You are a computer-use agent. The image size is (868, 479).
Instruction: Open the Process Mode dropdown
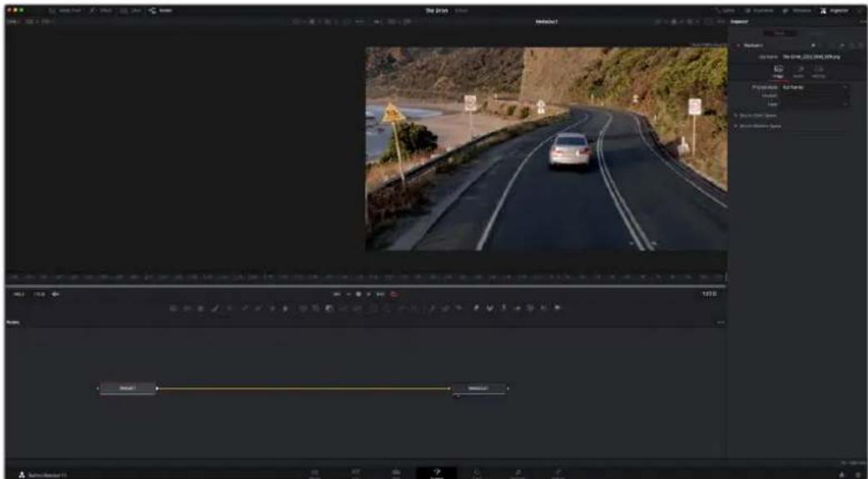coord(814,86)
